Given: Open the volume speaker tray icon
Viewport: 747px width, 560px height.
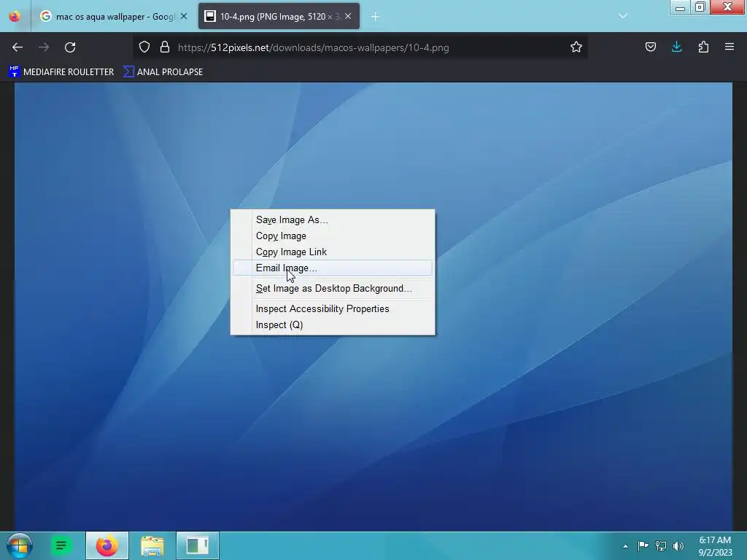Looking at the screenshot, I should tap(678, 545).
